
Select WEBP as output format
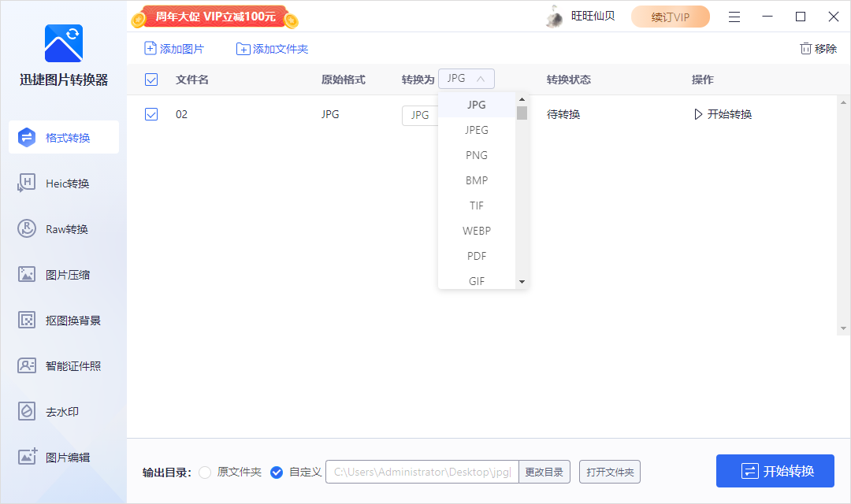476,230
